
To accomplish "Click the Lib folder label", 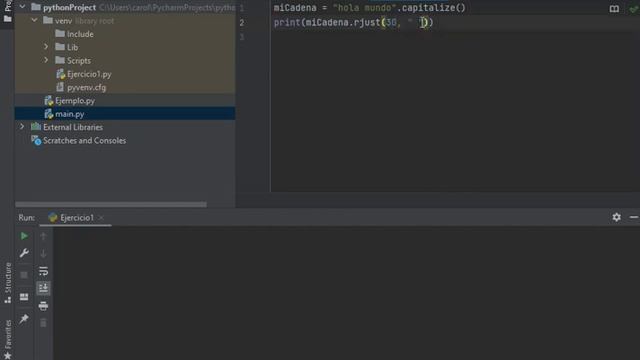I will coord(72,47).
